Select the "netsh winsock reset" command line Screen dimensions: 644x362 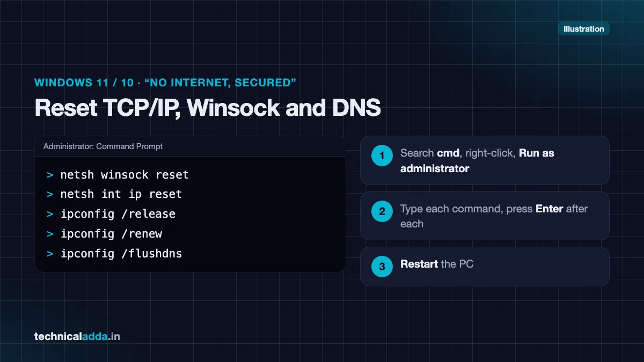coord(118,175)
